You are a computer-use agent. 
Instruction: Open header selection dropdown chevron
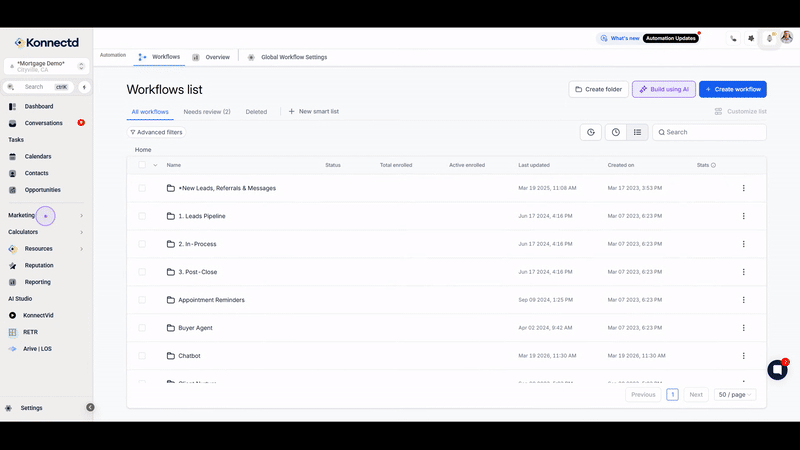(155, 165)
